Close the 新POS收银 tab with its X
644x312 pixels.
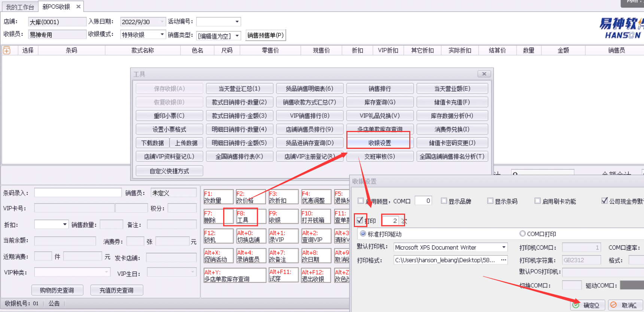click(x=78, y=7)
